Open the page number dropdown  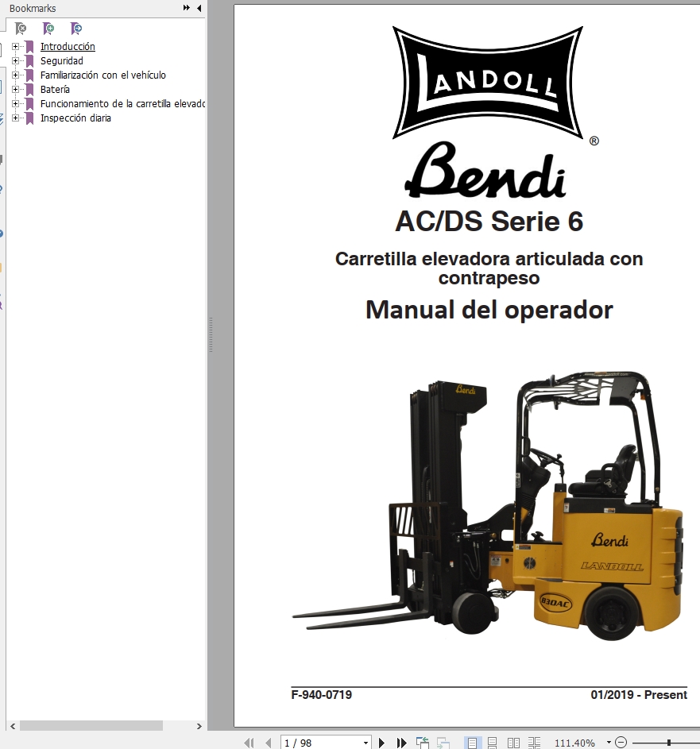click(366, 743)
